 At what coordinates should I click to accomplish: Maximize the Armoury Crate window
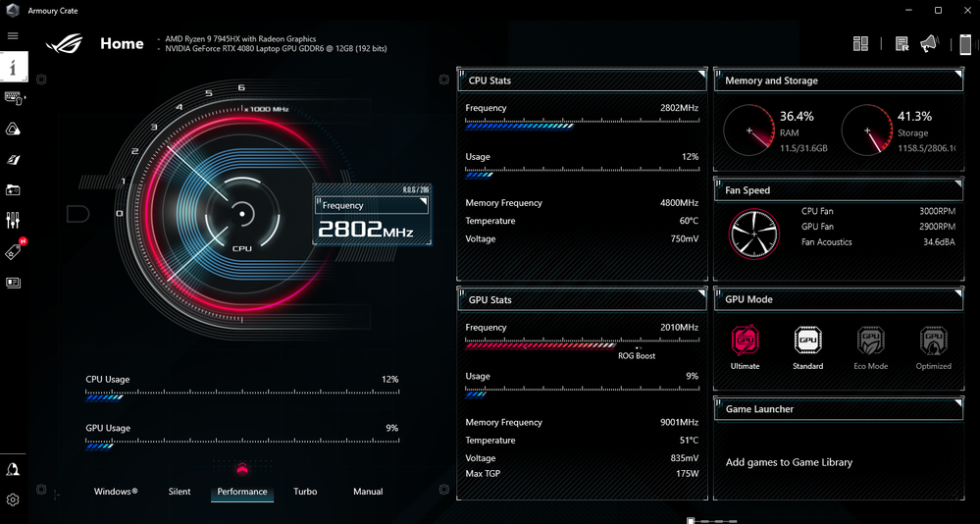click(938, 10)
